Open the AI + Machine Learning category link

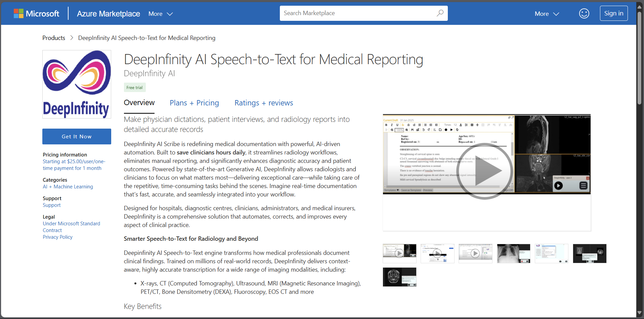click(68, 187)
